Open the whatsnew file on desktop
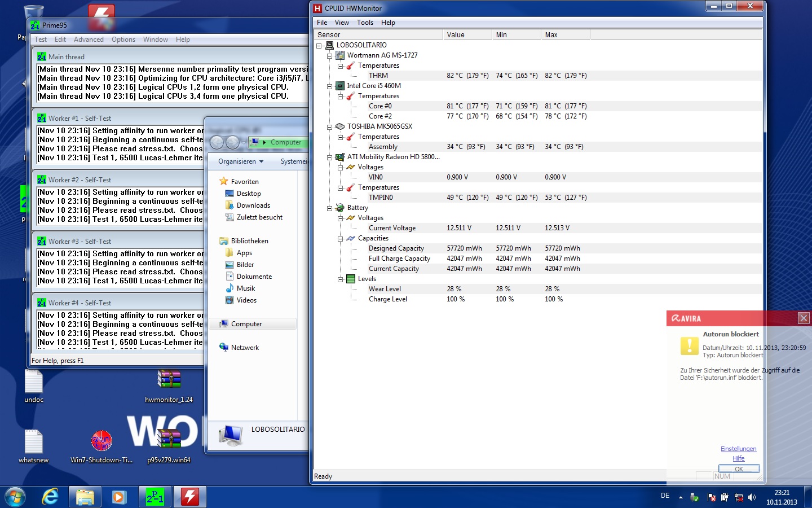The width and height of the screenshot is (812, 508). point(34,447)
